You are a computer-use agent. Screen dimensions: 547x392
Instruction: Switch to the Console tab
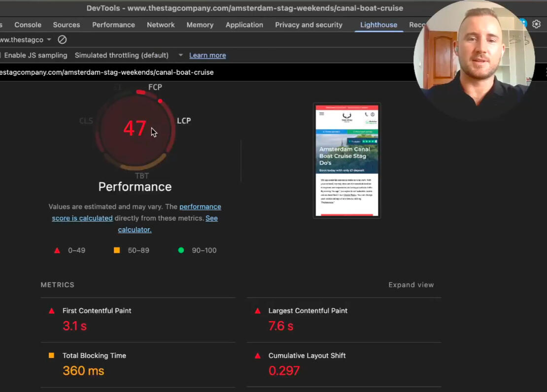point(28,25)
